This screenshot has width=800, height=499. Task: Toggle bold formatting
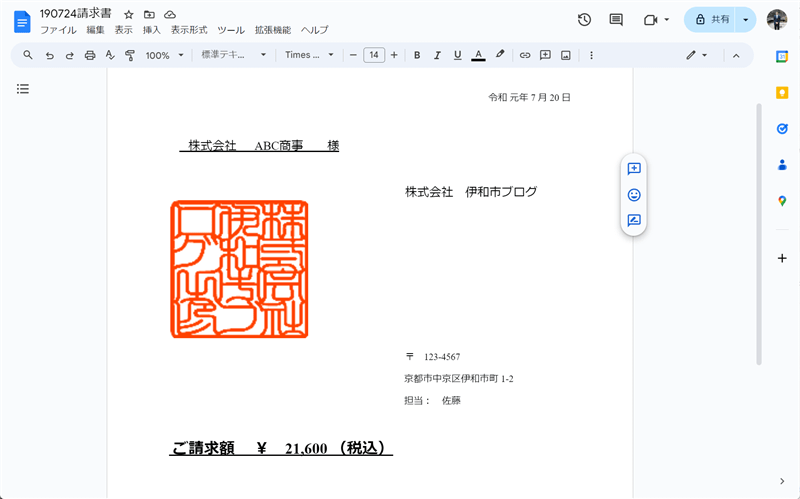417,55
